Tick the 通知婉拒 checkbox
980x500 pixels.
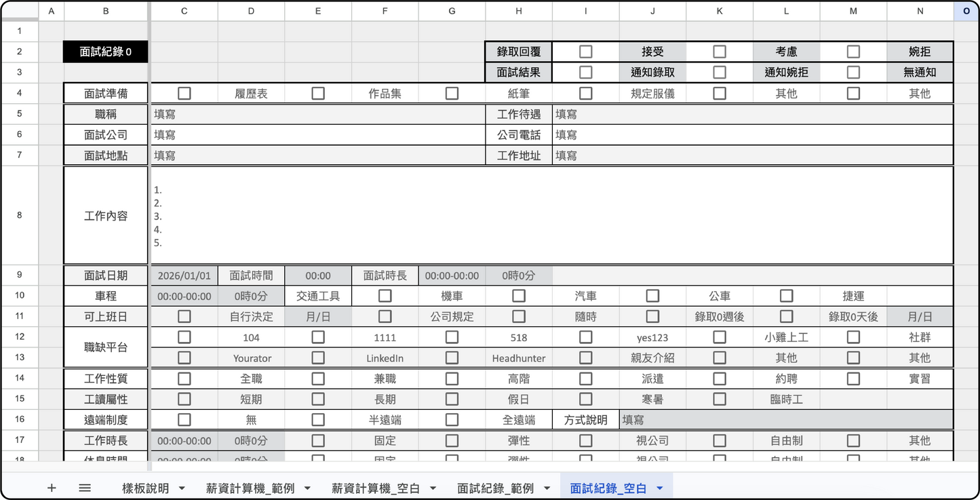tap(720, 72)
